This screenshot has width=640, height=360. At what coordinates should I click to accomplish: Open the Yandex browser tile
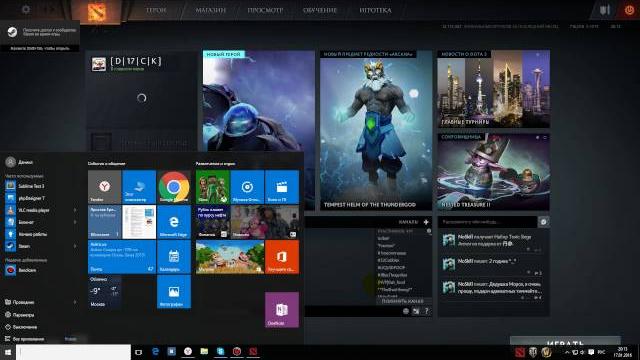(104, 187)
